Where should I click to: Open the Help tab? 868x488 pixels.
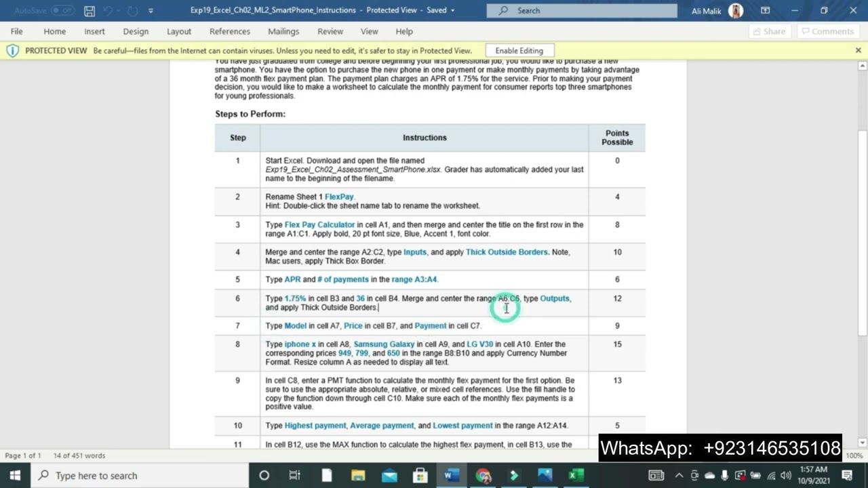click(404, 31)
